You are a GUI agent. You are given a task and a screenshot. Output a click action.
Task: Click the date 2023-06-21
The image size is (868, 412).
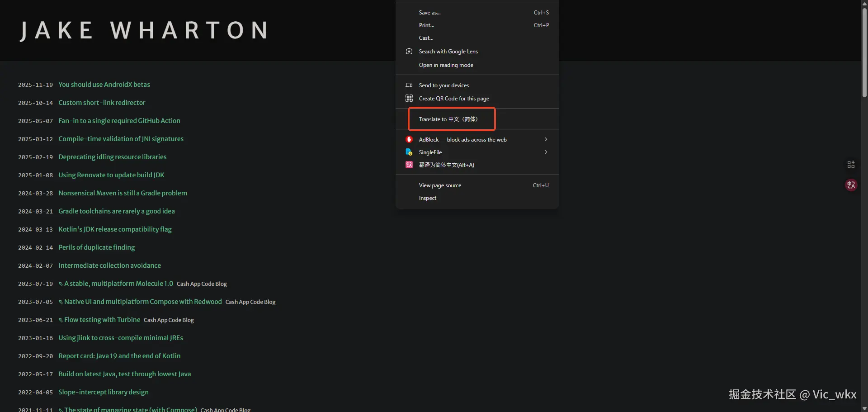[35, 320]
